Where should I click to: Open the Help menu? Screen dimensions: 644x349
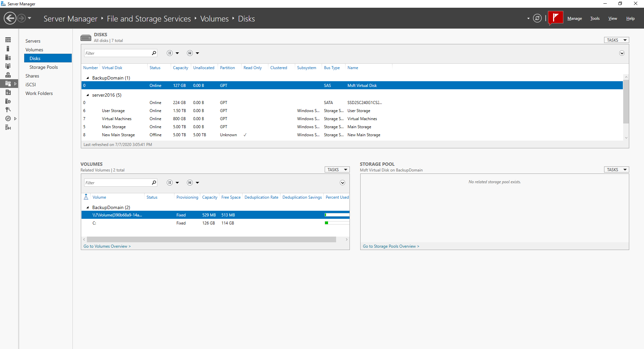click(x=630, y=18)
